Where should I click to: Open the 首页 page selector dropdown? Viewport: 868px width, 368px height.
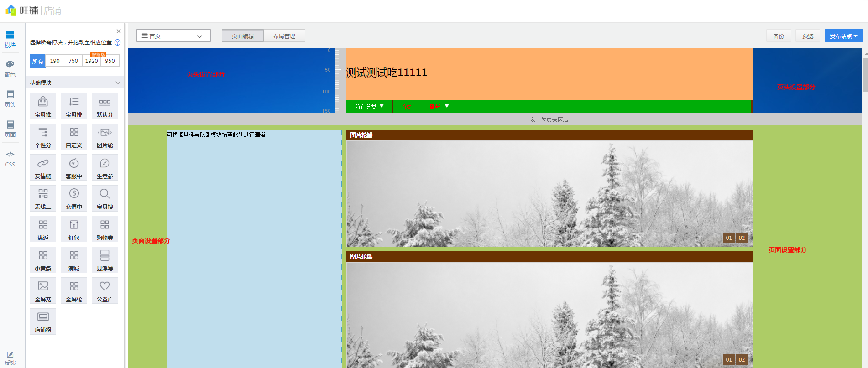click(x=173, y=36)
